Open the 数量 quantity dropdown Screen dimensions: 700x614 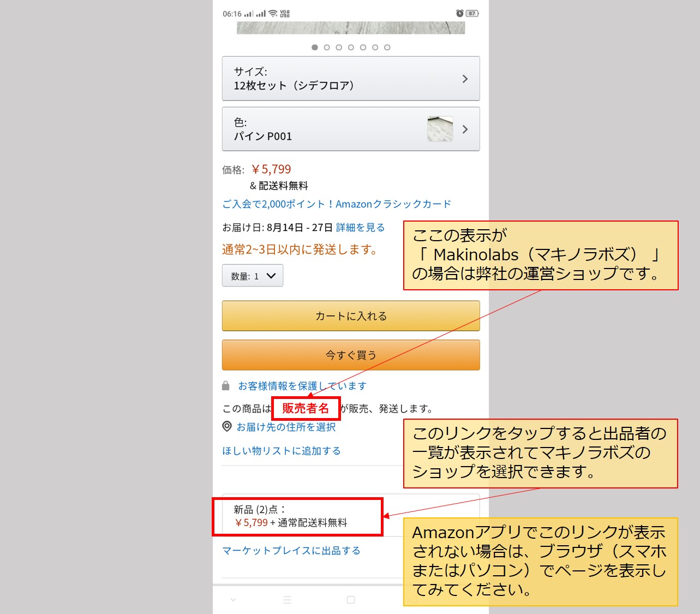click(x=253, y=276)
